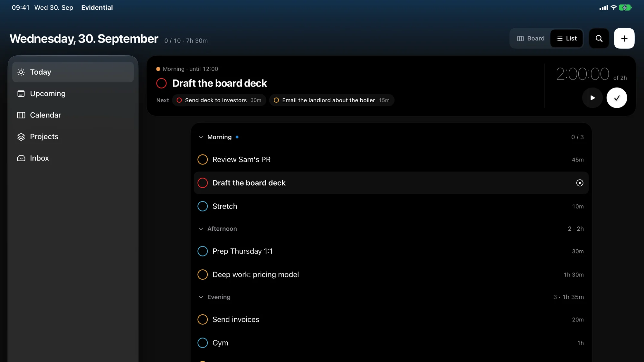
Task: Check off Draft the board deck in list
Action: coord(203,183)
